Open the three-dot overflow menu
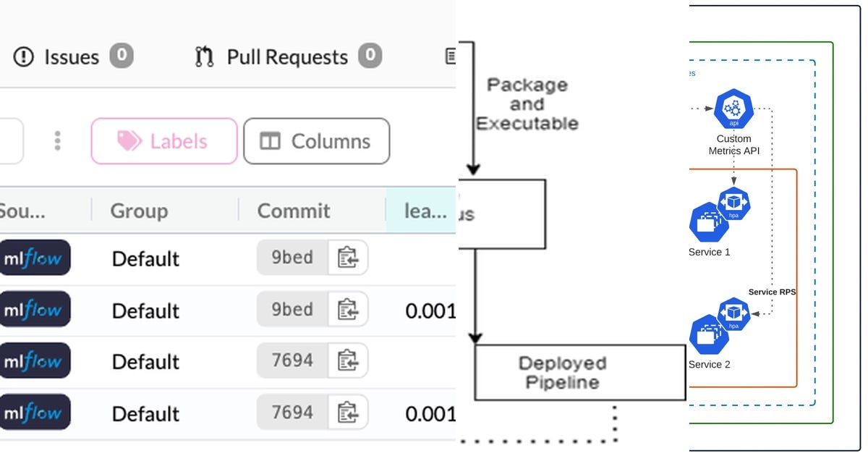 click(x=58, y=141)
